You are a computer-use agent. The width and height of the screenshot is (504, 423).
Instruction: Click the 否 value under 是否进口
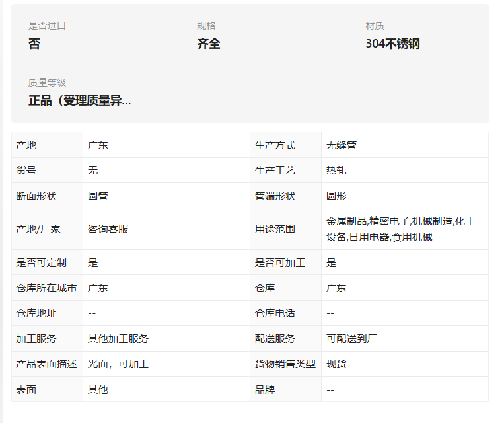coord(34,44)
